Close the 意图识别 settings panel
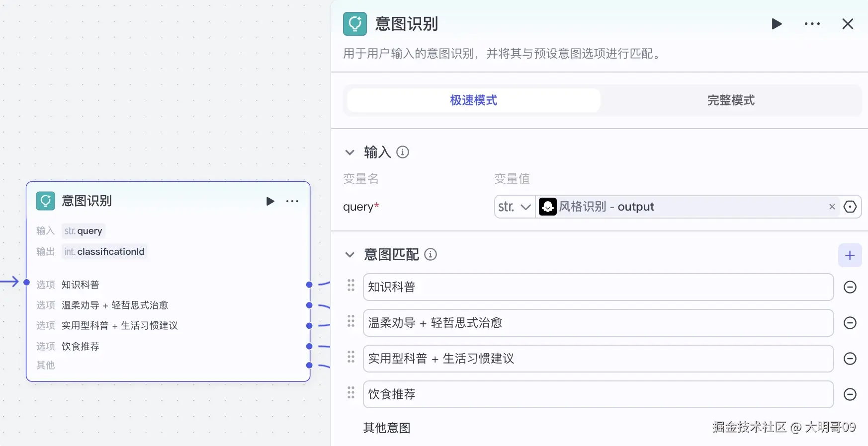 point(848,24)
